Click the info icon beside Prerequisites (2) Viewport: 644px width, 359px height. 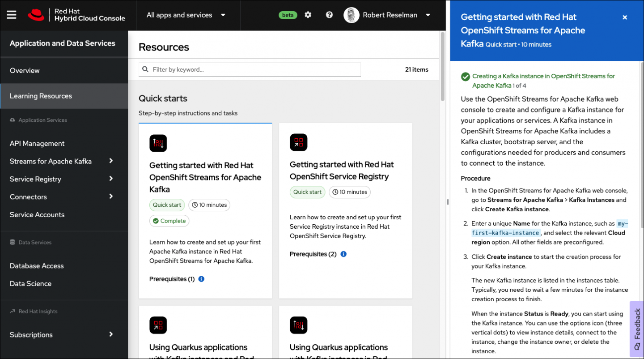343,254
